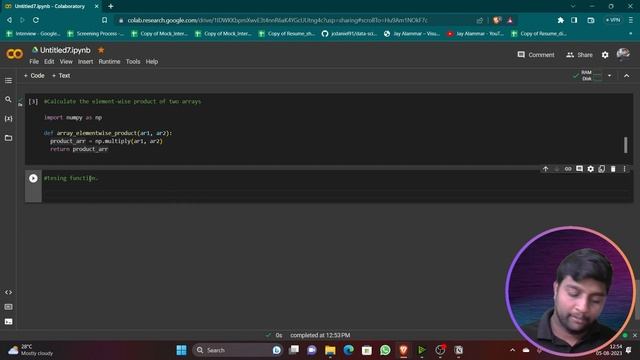Viewport: 640px width, 360px height.
Task: Go back to previous page
Action: pos(9,20)
